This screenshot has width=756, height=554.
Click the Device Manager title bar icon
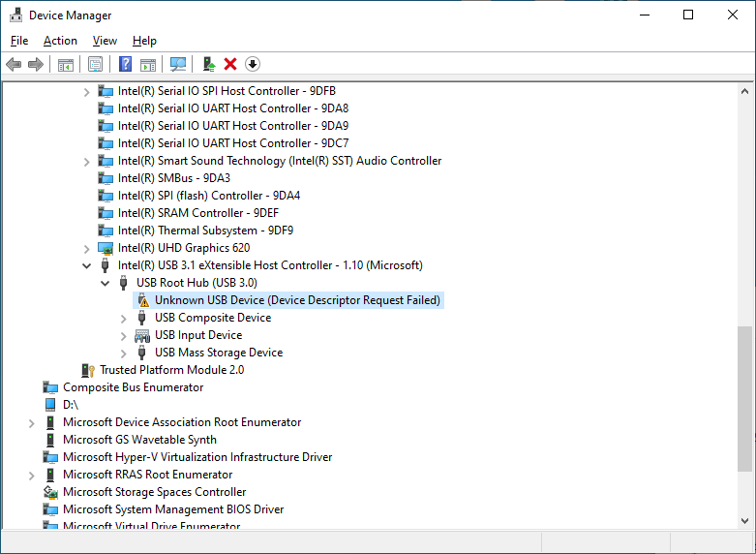(15, 15)
